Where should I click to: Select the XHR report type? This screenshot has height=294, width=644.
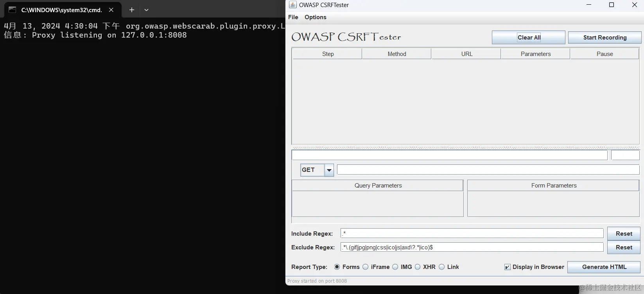coord(418,267)
